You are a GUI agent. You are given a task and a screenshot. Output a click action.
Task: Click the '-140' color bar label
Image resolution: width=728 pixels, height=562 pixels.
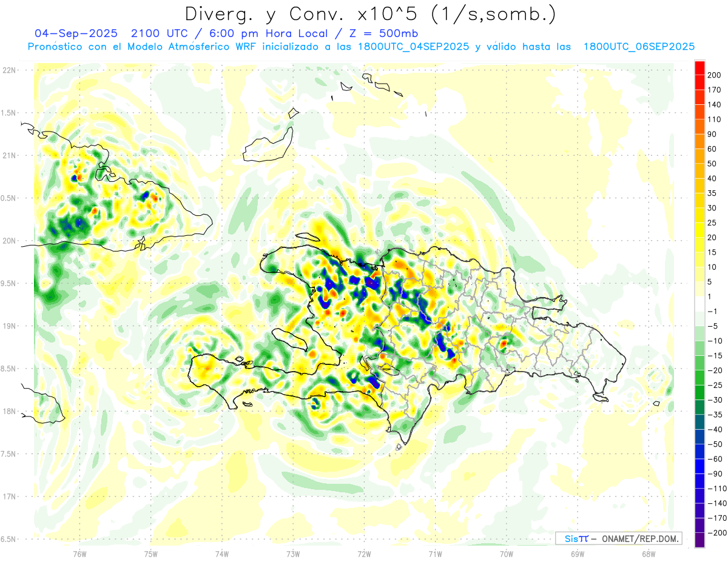coord(718,503)
